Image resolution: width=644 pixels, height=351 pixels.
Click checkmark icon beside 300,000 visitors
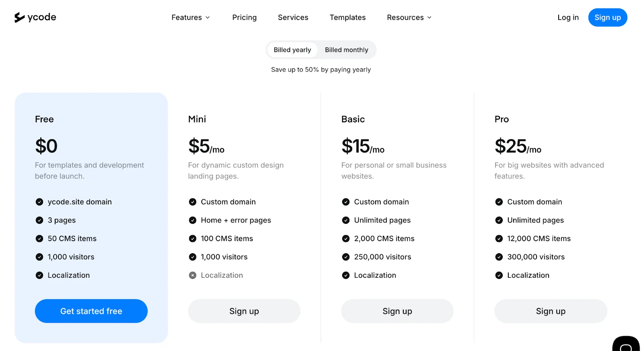tap(499, 257)
